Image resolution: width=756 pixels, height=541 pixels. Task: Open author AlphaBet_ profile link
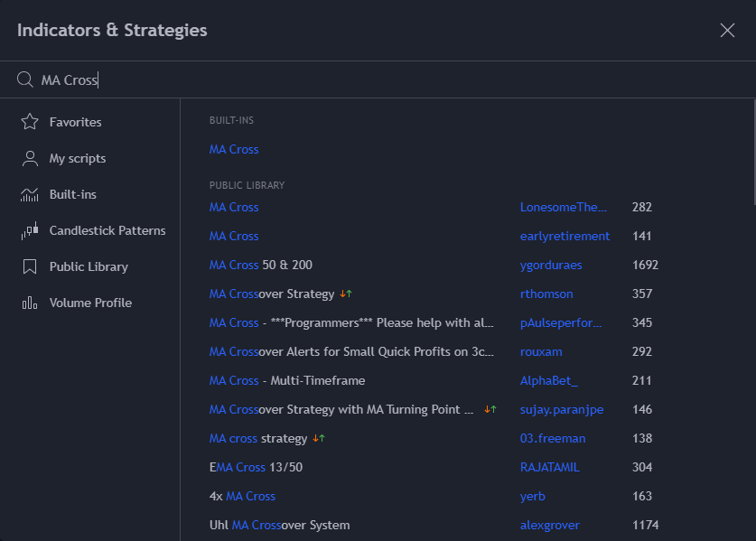click(x=548, y=380)
